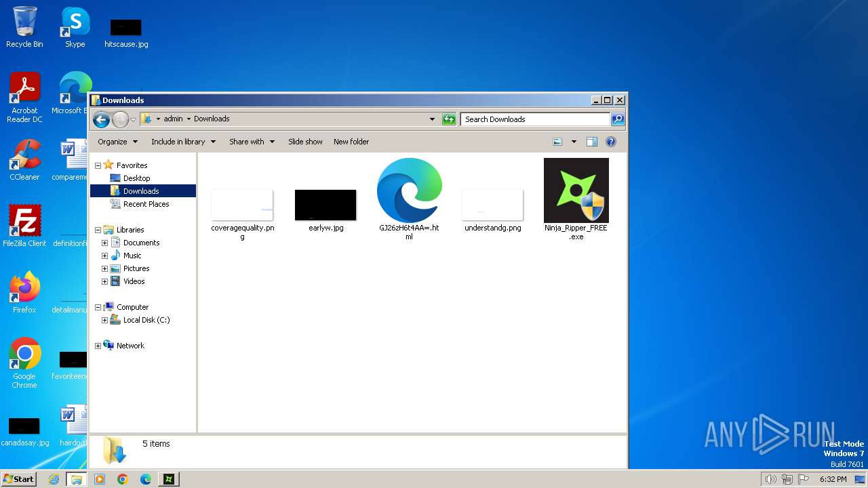Expand the Videos library node

[104, 281]
